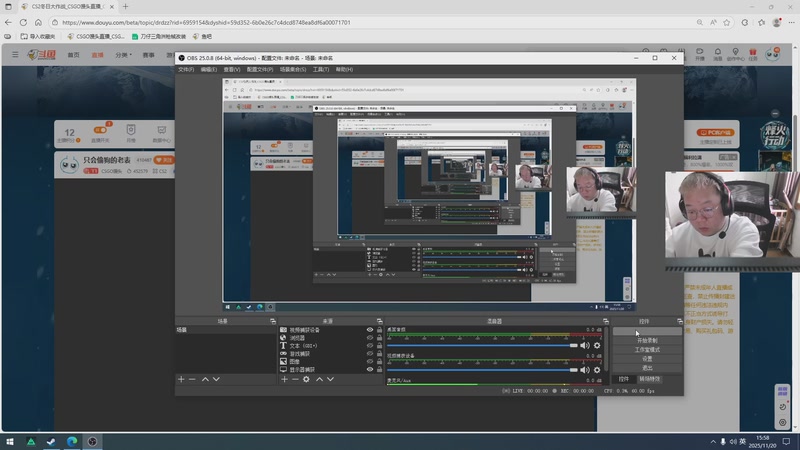Remove the selected scene with minus icon
This screenshot has width=800, height=450.
point(192,379)
